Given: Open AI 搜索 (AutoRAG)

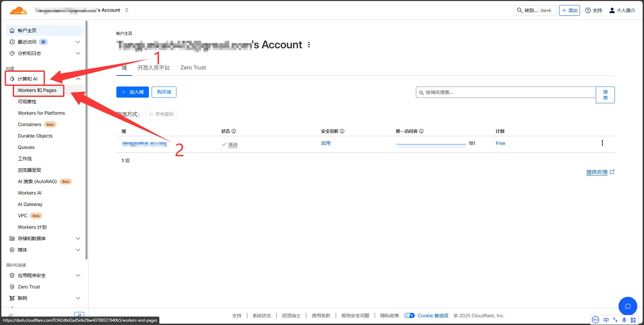Looking at the screenshot, I should tap(37, 181).
